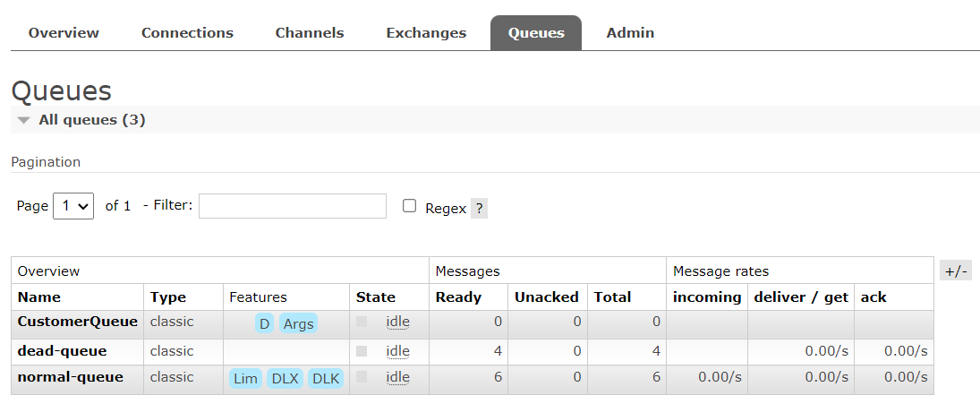Screen dimensions: 980x404
Task: Open the normal-queue link
Action: click(70, 377)
